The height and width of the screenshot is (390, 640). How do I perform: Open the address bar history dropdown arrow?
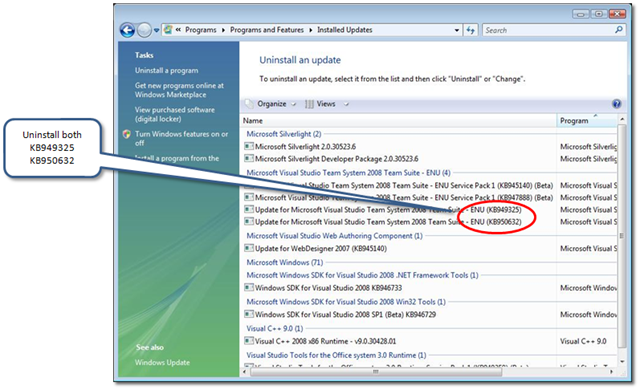(x=457, y=30)
